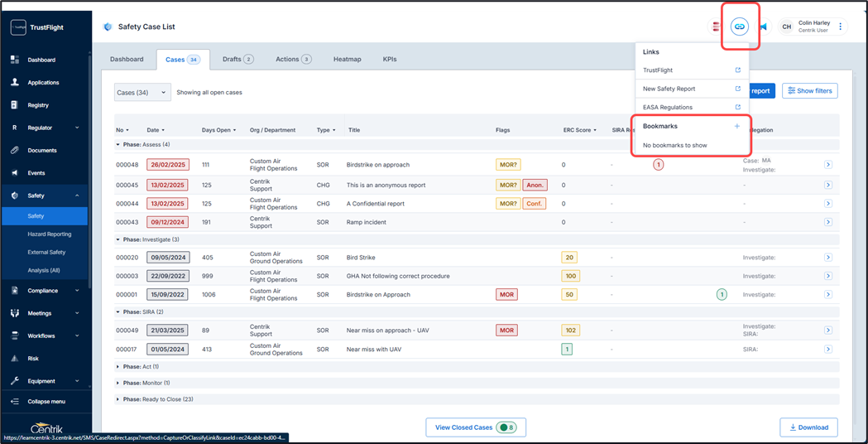Click the megaphone announcements icon in header
Image resolution: width=868 pixels, height=444 pixels.
pyautogui.click(x=763, y=27)
